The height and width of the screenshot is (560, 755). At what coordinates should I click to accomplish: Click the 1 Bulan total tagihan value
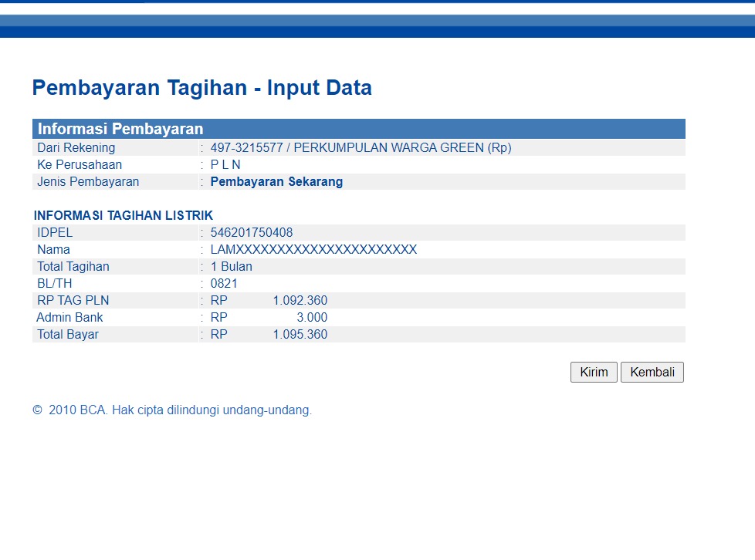pyautogui.click(x=232, y=267)
